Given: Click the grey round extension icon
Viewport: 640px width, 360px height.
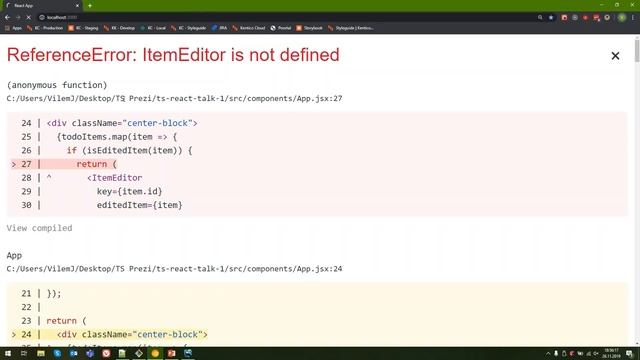Looking at the screenshot, I should (575, 18).
